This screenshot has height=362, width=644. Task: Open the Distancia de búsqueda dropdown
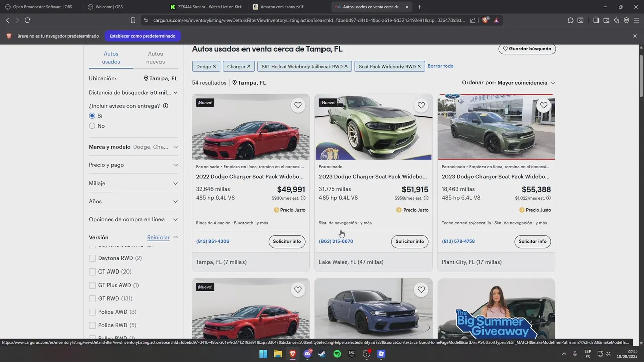[x=133, y=93]
